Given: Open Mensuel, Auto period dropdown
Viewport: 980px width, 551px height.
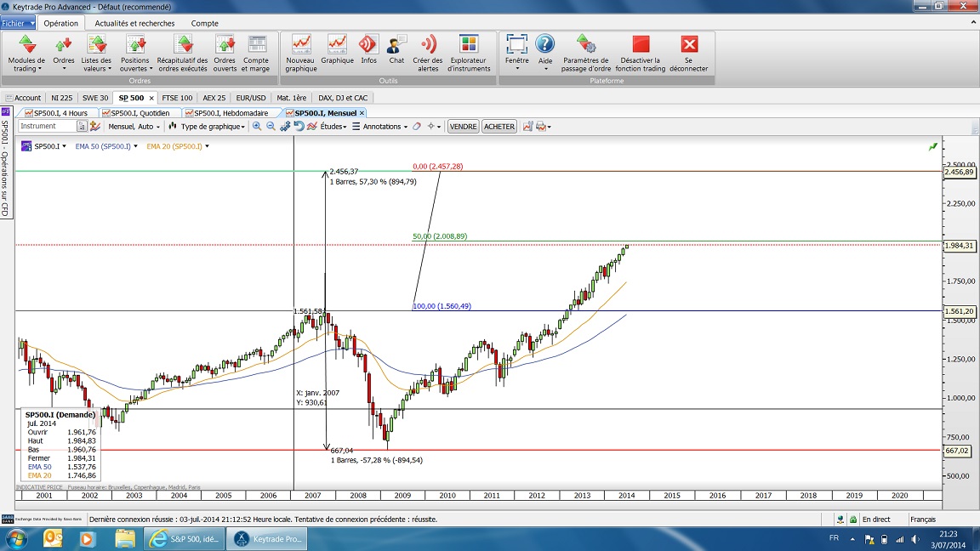Looking at the screenshot, I should point(134,126).
